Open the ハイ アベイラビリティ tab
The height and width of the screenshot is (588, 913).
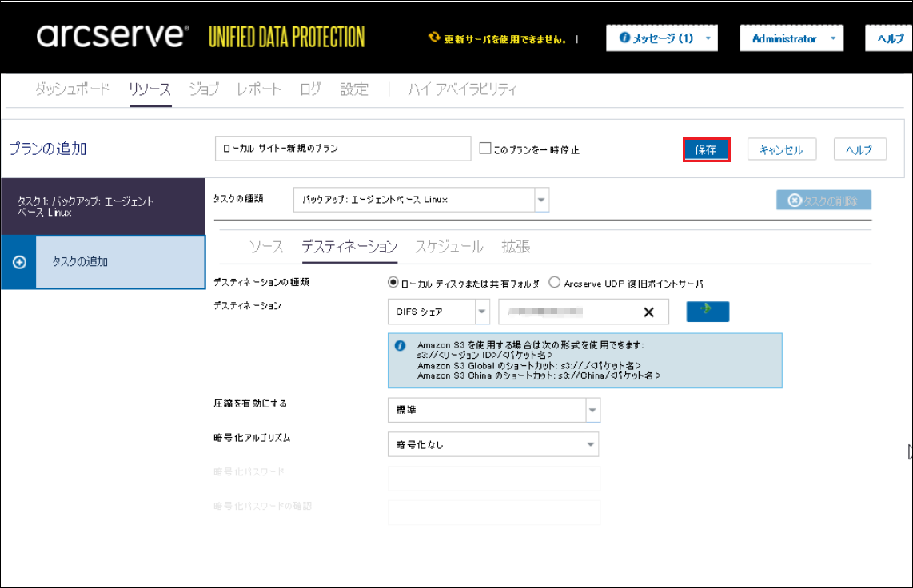(x=462, y=89)
